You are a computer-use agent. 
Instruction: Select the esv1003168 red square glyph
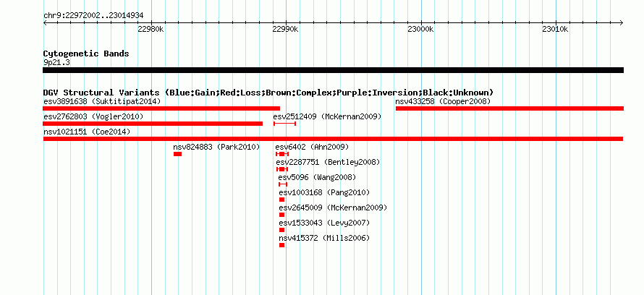point(281,200)
